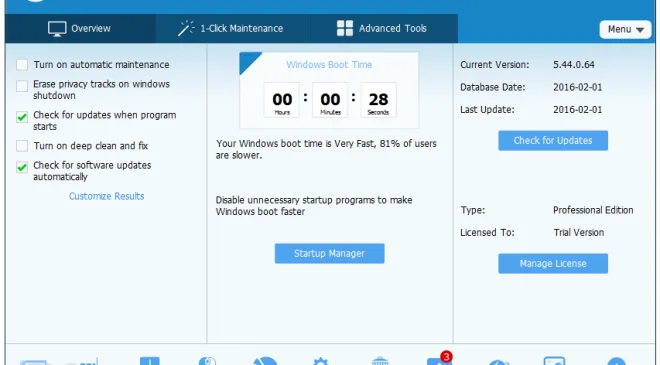Click the Database Date value 2016-02-01
This screenshot has width=660, height=365.
click(578, 87)
